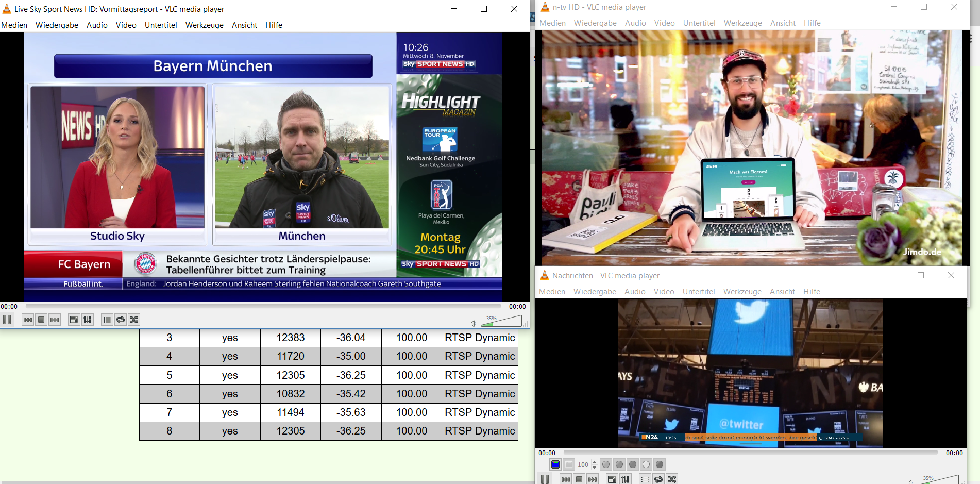The width and height of the screenshot is (980, 484).
Task: Stop playback in the Nachrichten window
Action: click(x=579, y=479)
